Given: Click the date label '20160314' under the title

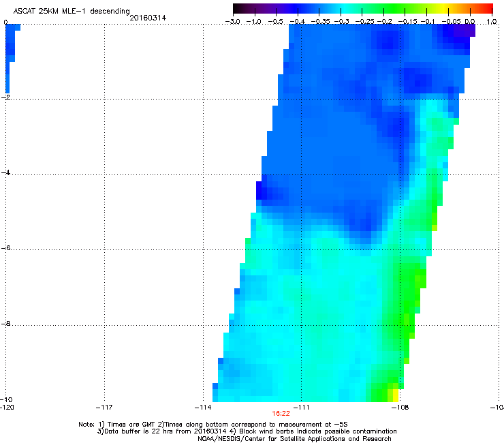Looking at the screenshot, I should [148, 18].
